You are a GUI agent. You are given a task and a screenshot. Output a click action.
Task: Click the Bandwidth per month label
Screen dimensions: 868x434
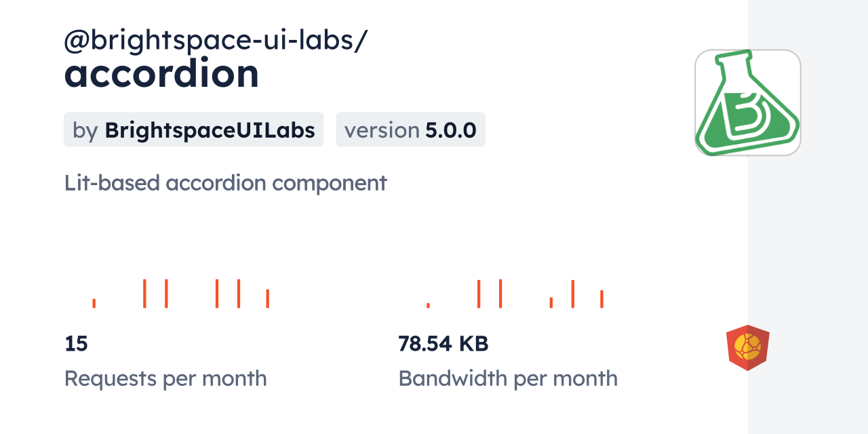click(508, 378)
